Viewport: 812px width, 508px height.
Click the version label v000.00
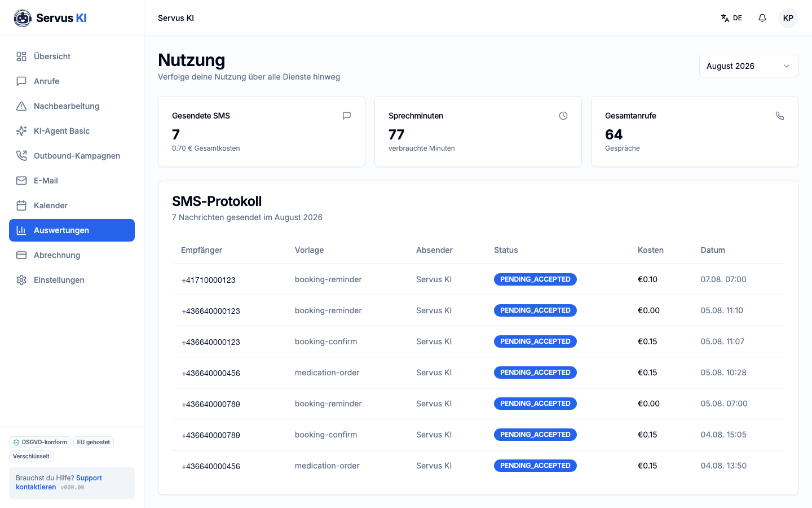tap(72, 488)
